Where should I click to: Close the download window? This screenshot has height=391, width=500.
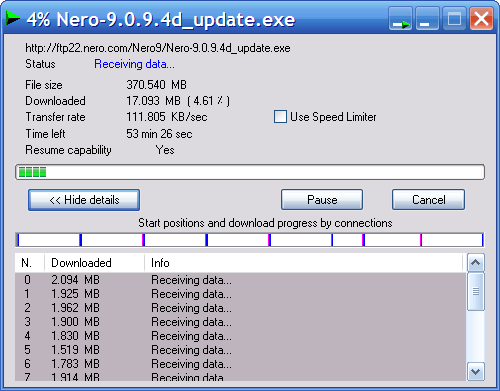[481, 19]
